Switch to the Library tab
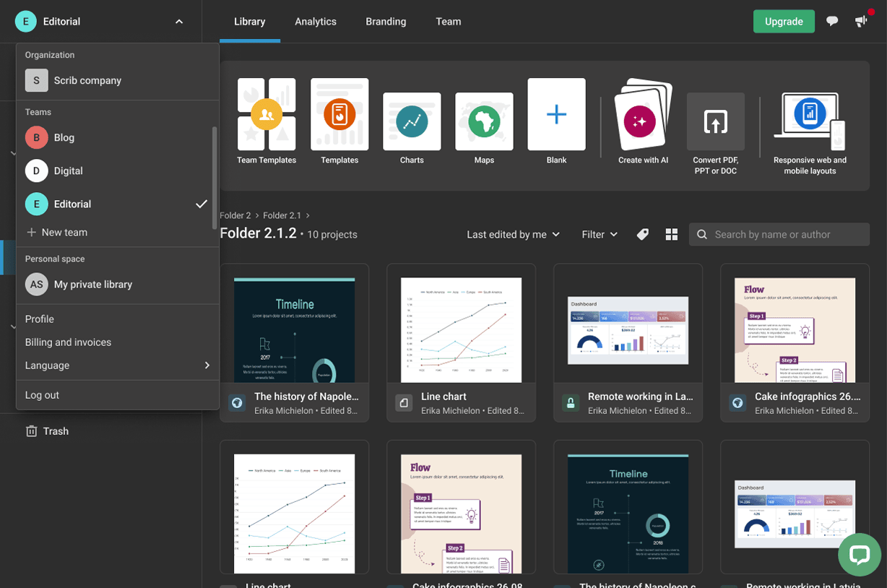 [x=250, y=22]
